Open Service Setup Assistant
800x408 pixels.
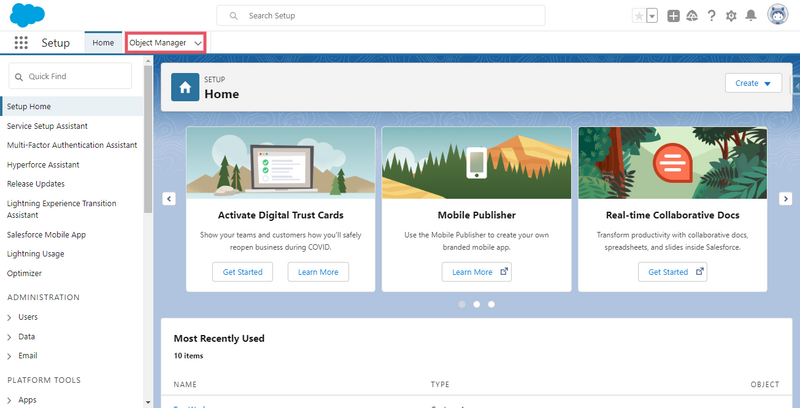(x=47, y=126)
